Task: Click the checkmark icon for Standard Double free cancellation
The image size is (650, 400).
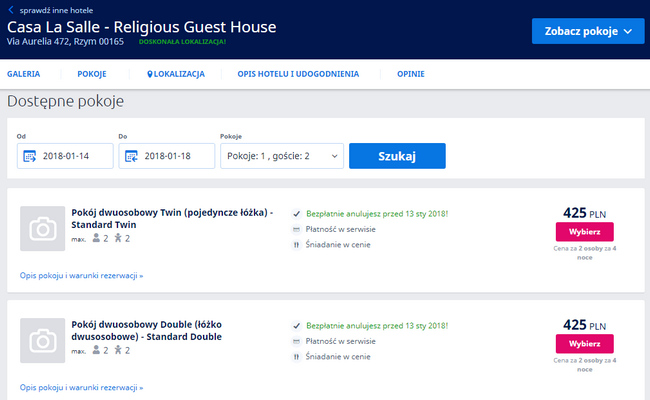Action: click(x=296, y=326)
